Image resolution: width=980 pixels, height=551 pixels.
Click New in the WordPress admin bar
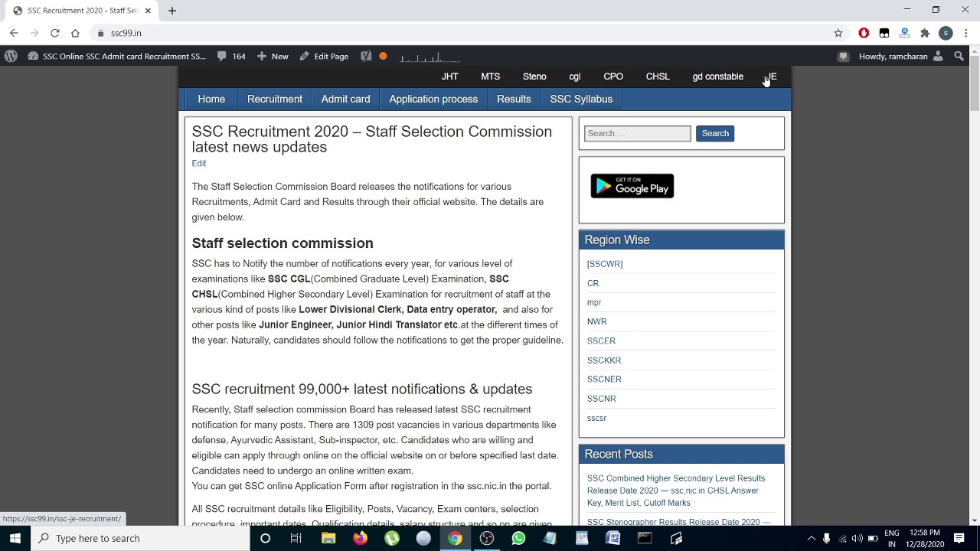tap(273, 56)
